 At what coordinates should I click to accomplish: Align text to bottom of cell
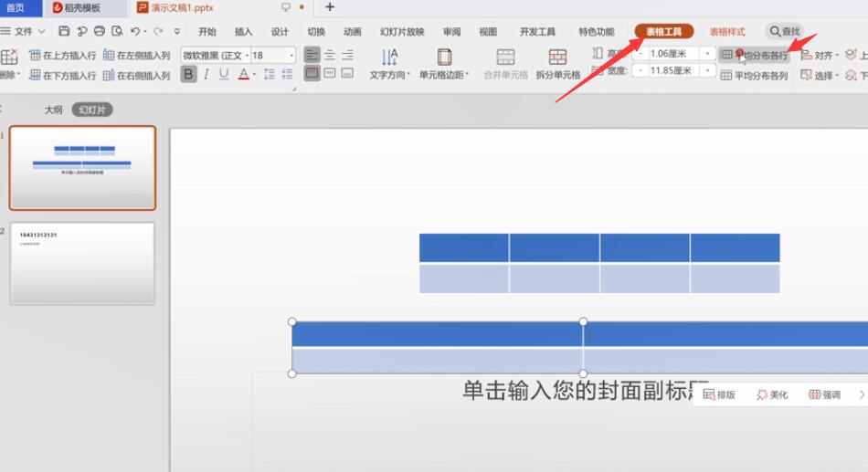(x=347, y=73)
